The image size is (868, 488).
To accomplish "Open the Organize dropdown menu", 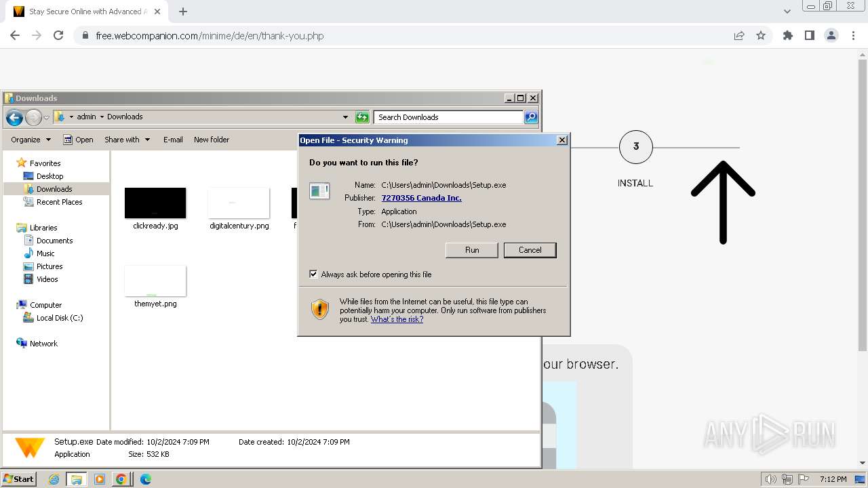I will 31,140.
